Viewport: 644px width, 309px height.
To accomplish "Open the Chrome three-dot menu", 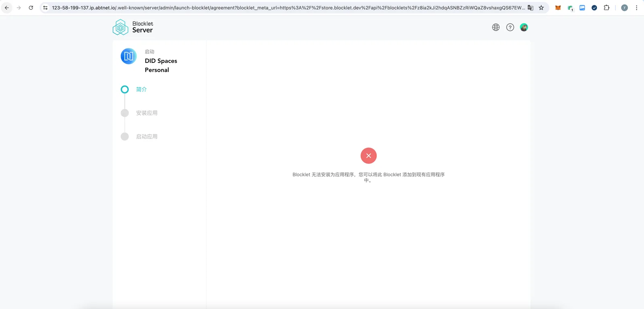I will tap(636, 8).
